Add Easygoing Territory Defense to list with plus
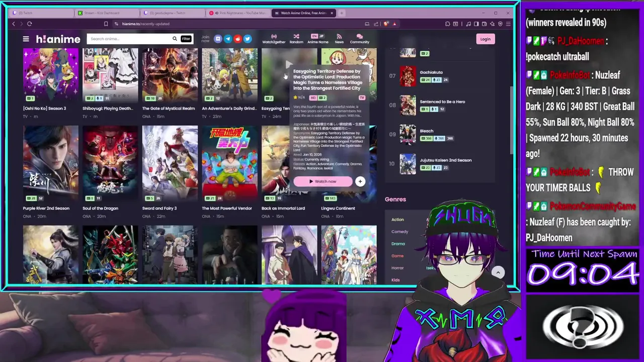 360,182
